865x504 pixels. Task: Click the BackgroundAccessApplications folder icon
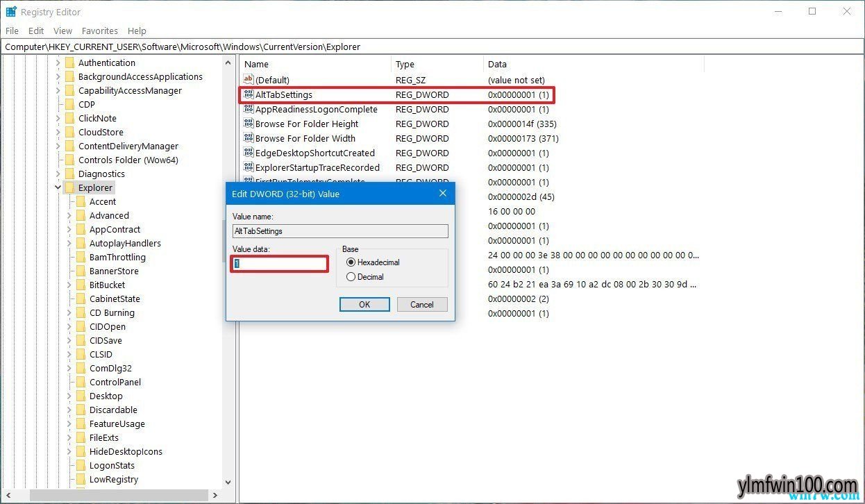pyautogui.click(x=69, y=76)
